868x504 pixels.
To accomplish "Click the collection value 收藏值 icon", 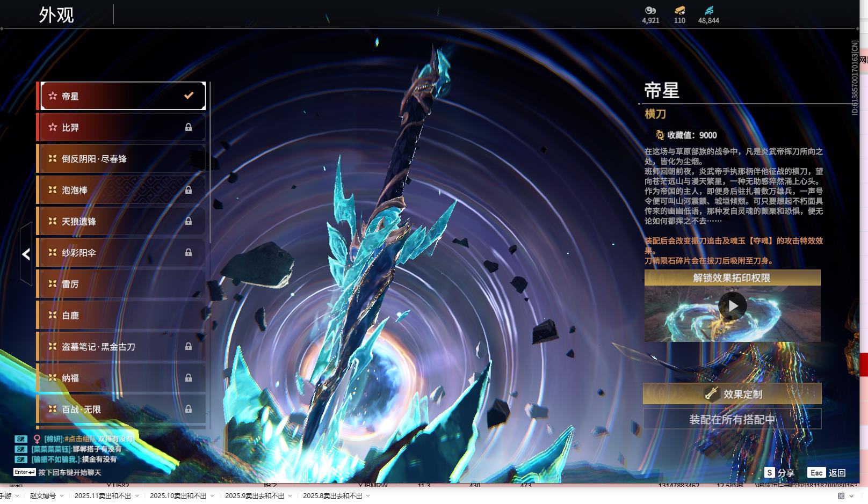I will click(x=660, y=135).
